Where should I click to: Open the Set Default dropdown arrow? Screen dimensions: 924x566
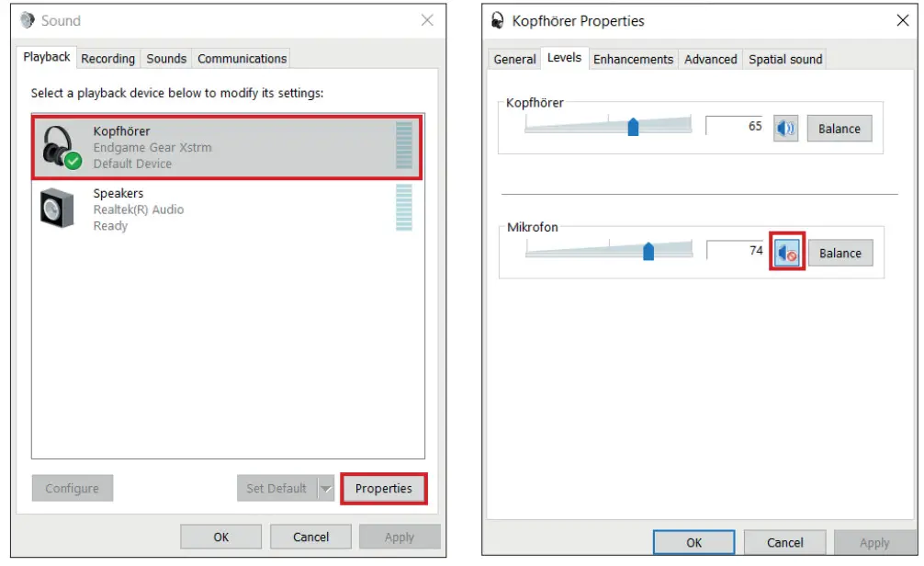pos(325,489)
